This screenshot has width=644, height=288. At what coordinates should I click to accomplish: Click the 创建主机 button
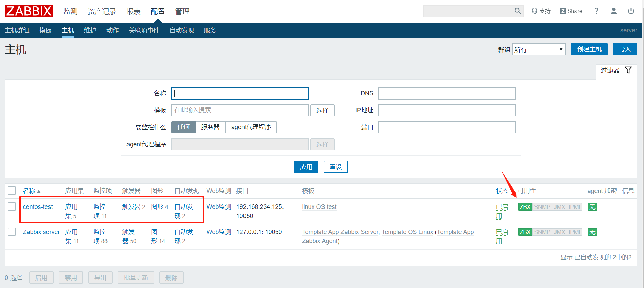(589, 49)
